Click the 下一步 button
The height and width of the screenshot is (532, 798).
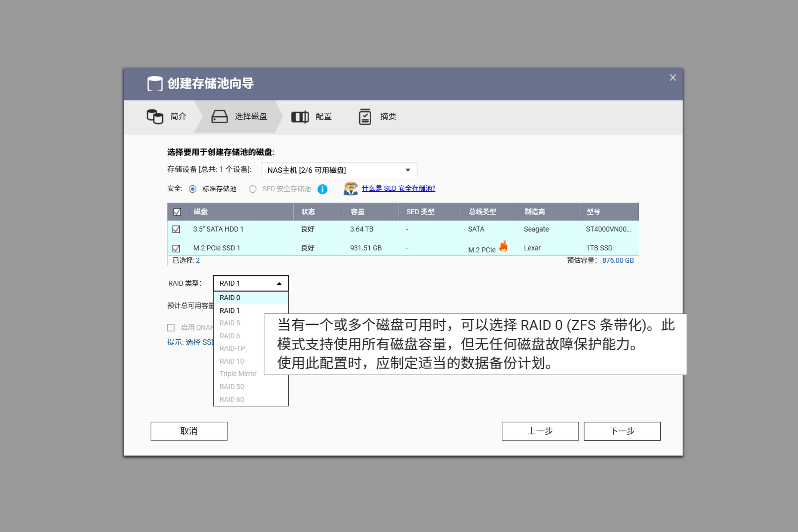coord(622,431)
